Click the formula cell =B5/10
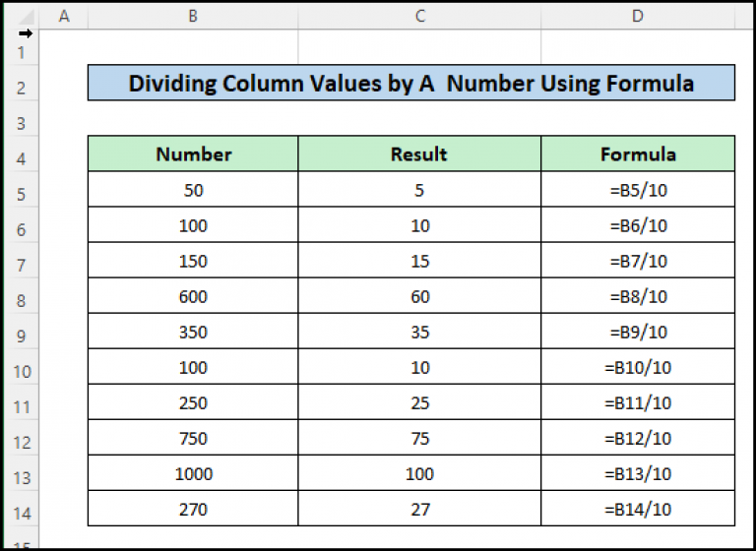 click(x=638, y=190)
